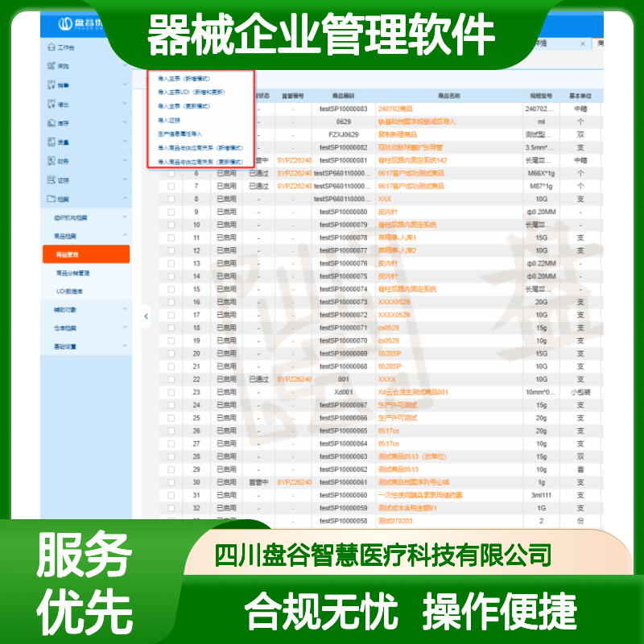Click the 销售 sales icon in sidebar
644x644 pixels.
(x=52, y=85)
